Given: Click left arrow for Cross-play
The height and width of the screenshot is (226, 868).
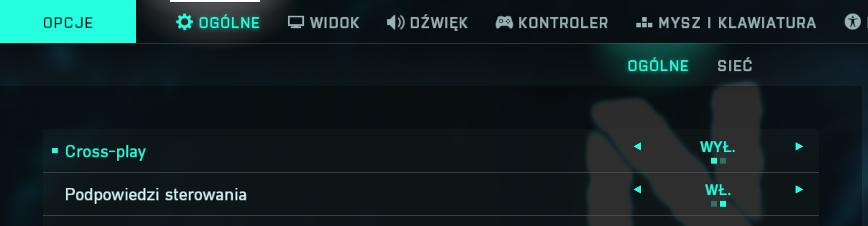Looking at the screenshot, I should point(637,146).
